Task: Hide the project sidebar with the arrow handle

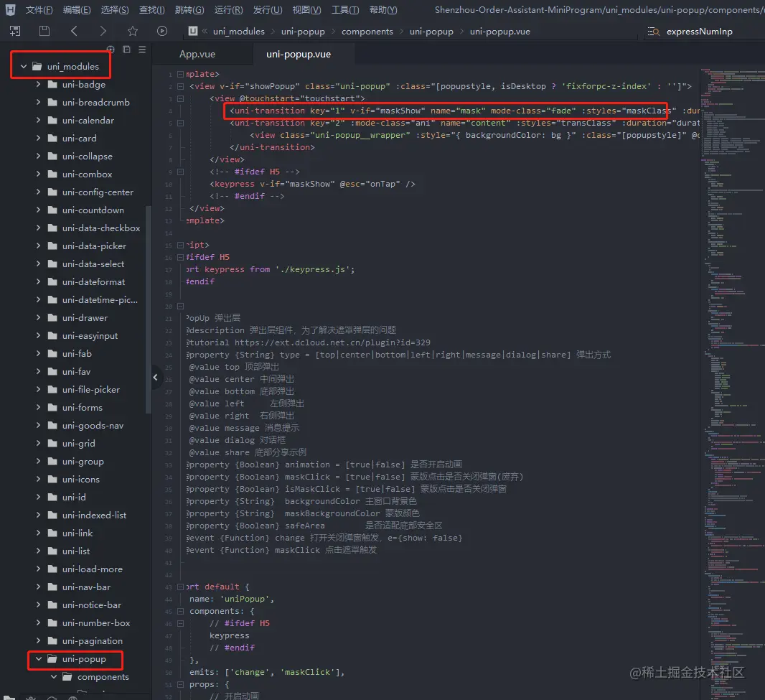Action: pyautogui.click(x=155, y=377)
